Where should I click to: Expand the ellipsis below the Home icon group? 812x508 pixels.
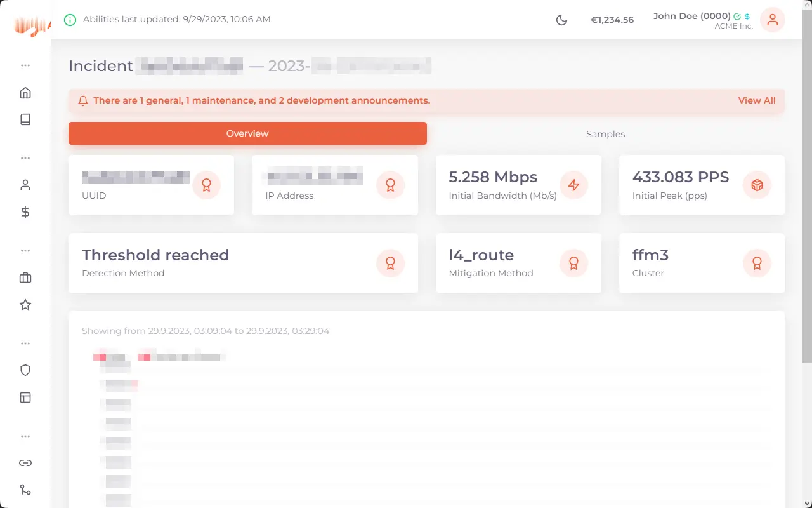25,157
